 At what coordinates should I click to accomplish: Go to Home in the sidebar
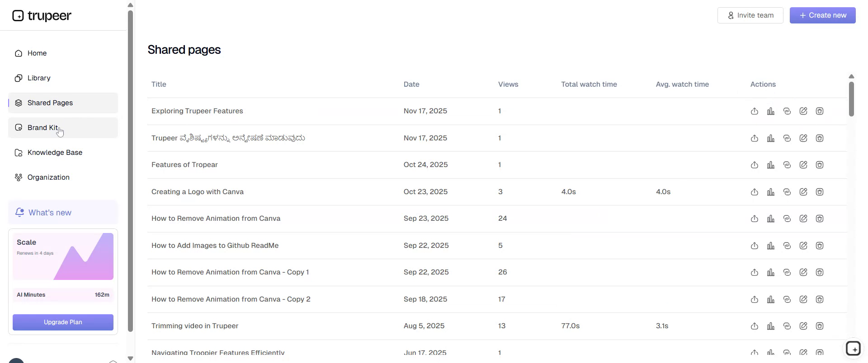63,53
